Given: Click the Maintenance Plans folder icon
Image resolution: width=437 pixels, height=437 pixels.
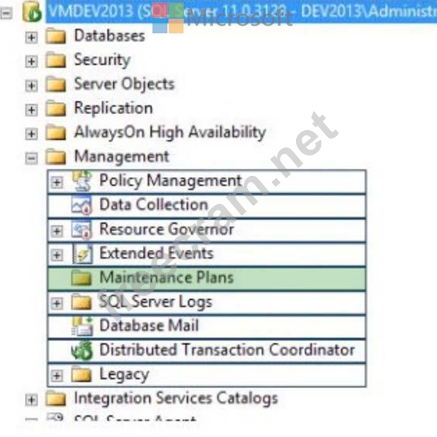Looking at the screenshot, I should click(81, 278).
